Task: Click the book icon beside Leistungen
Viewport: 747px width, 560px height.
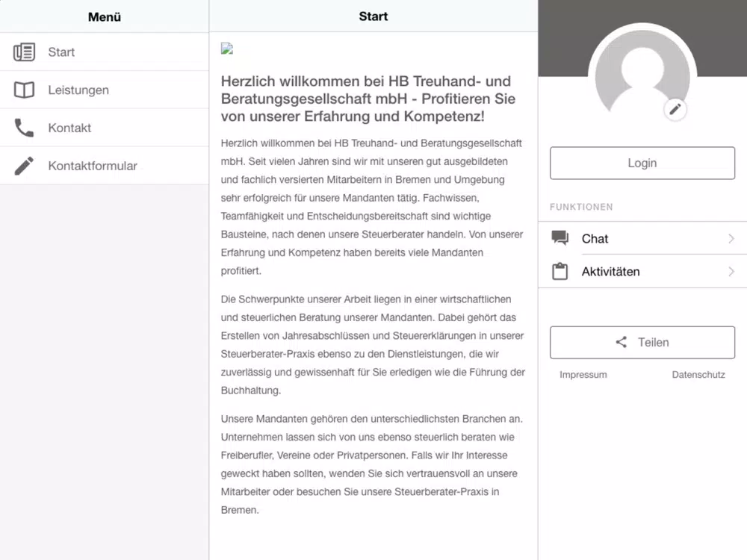Action: click(25, 90)
